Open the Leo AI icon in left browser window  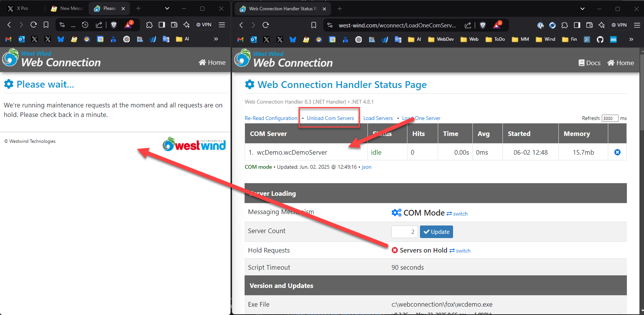[x=186, y=25]
